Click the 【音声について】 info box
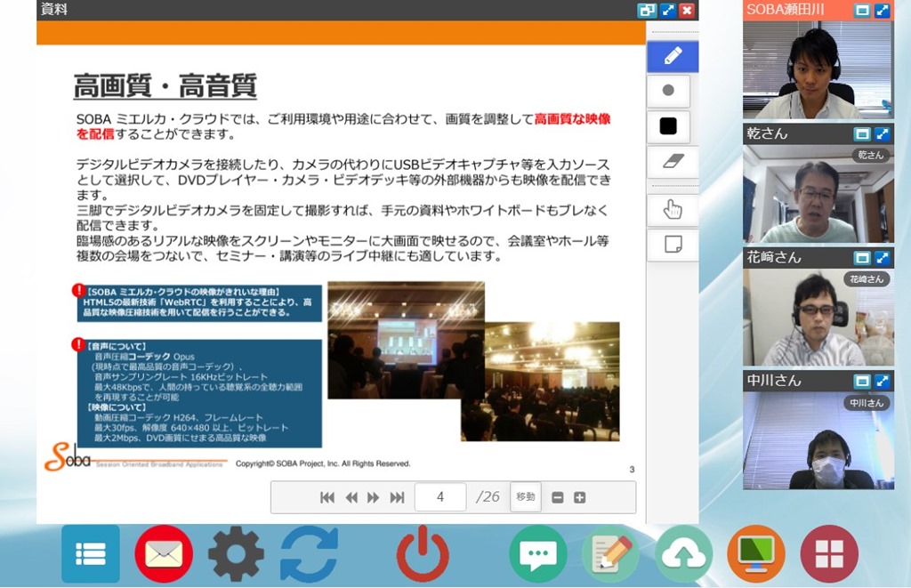 199,393
